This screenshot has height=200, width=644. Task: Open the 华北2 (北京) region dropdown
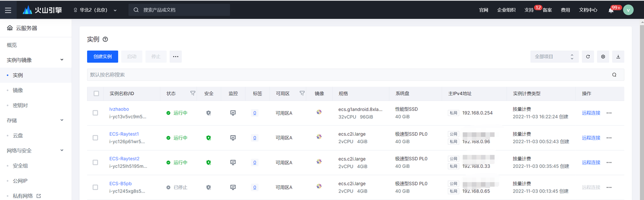pos(95,10)
